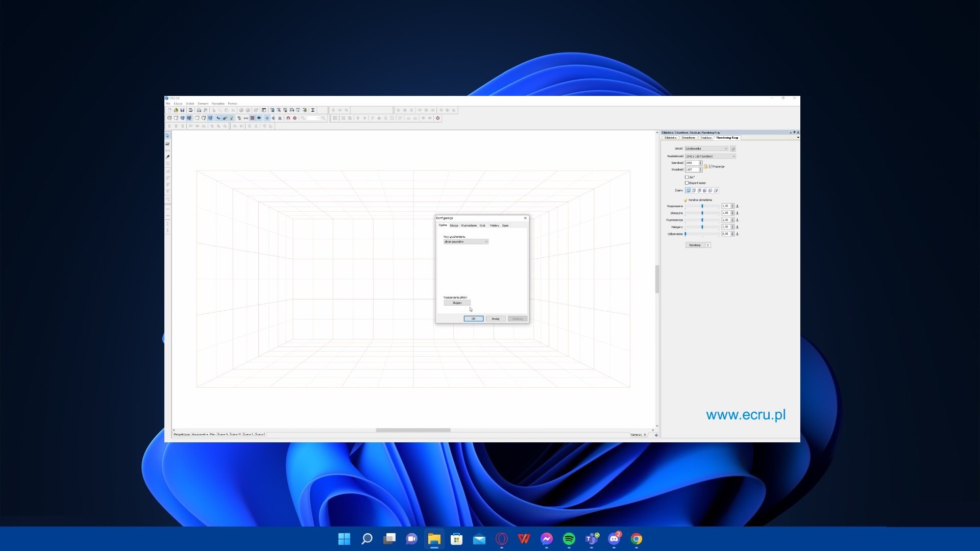Click the print icon in toolbar
The width and height of the screenshot is (980, 551).
[199, 110]
